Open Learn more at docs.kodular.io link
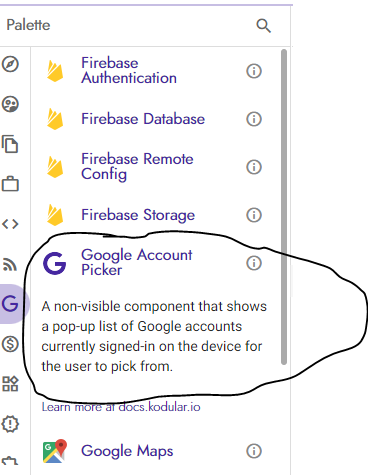The width and height of the screenshot is (368, 475). click(121, 407)
